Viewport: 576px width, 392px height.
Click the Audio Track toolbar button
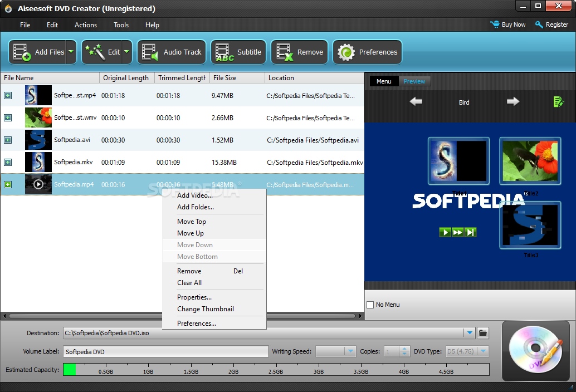[x=172, y=52]
